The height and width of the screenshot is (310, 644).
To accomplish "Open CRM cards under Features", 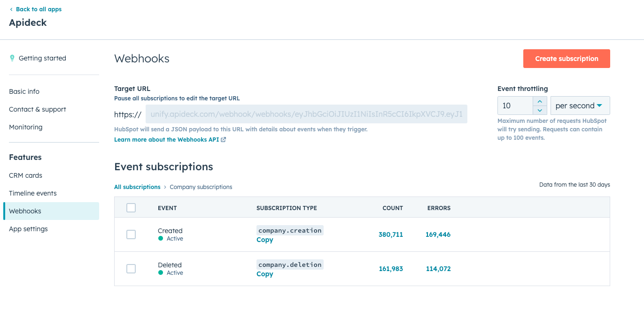I will coord(25,175).
